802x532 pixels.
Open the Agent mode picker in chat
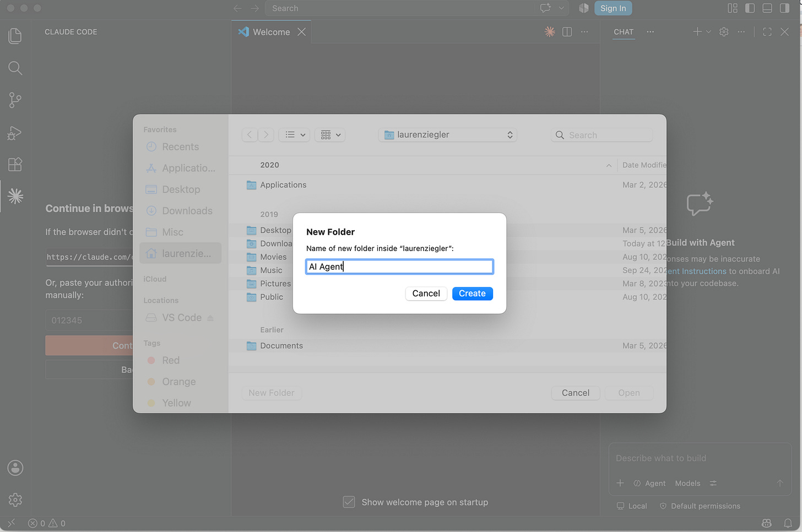[649, 483]
